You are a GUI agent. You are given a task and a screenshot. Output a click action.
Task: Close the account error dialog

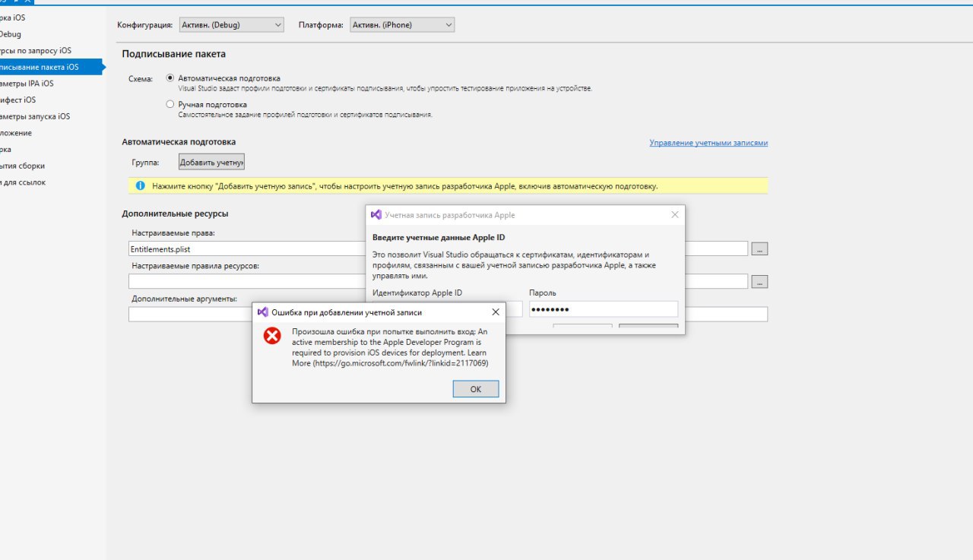coord(496,312)
